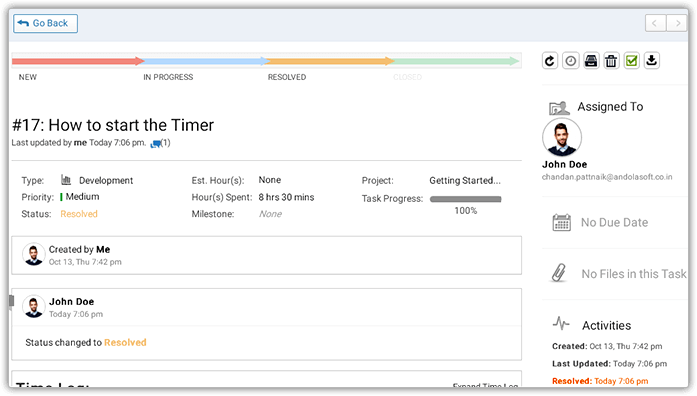This screenshot has height=396, width=697.
Task: Click the Development type value
Action: [106, 180]
